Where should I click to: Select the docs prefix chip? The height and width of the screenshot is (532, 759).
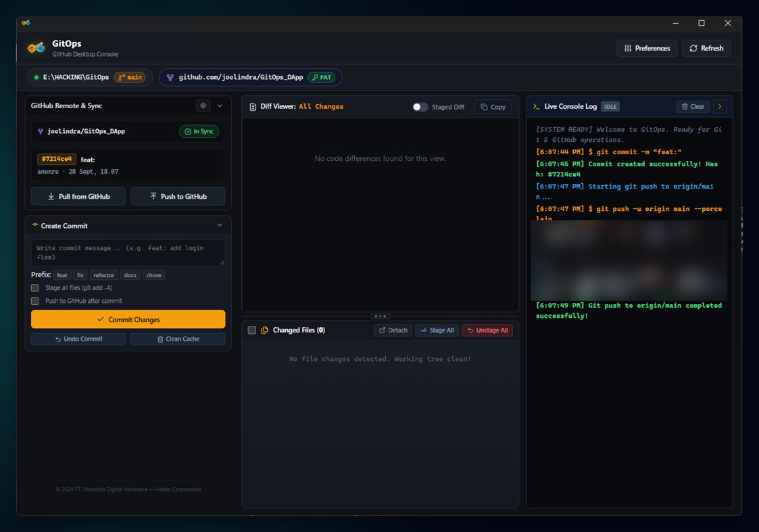(130, 275)
